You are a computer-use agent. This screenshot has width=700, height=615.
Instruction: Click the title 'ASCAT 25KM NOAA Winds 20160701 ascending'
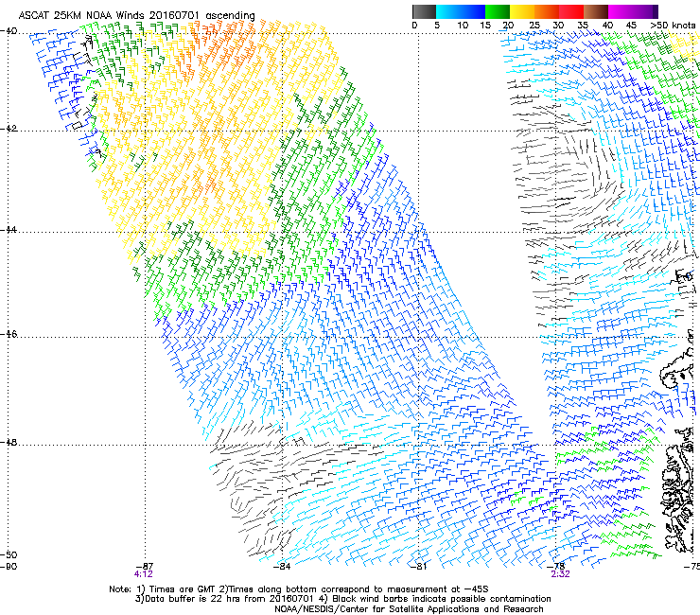click(x=136, y=15)
